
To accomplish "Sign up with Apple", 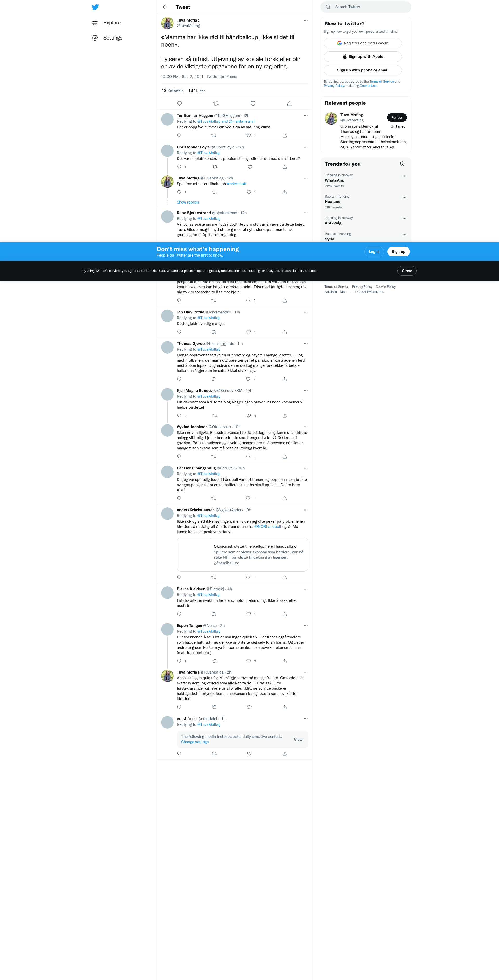I will 363,57.
